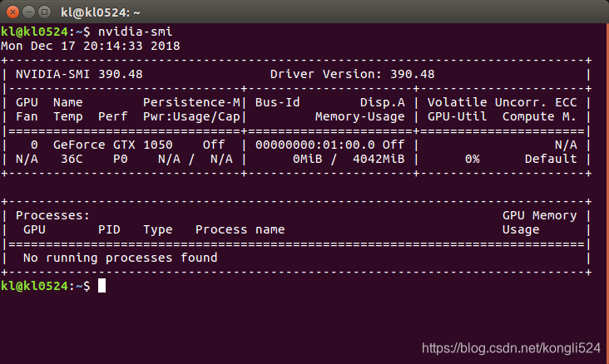Click the Type column header

tap(158, 229)
